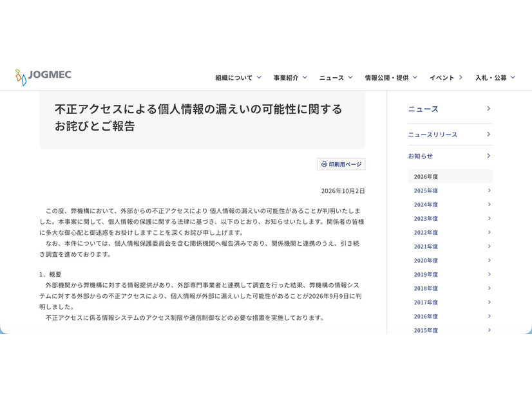Screen dimensions: 532x399
Task: Click the arrow beside 2025年度
Action: [x=489, y=190]
